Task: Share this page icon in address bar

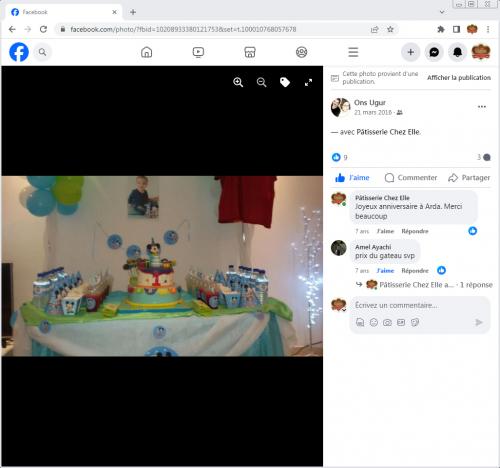Action: point(375,29)
